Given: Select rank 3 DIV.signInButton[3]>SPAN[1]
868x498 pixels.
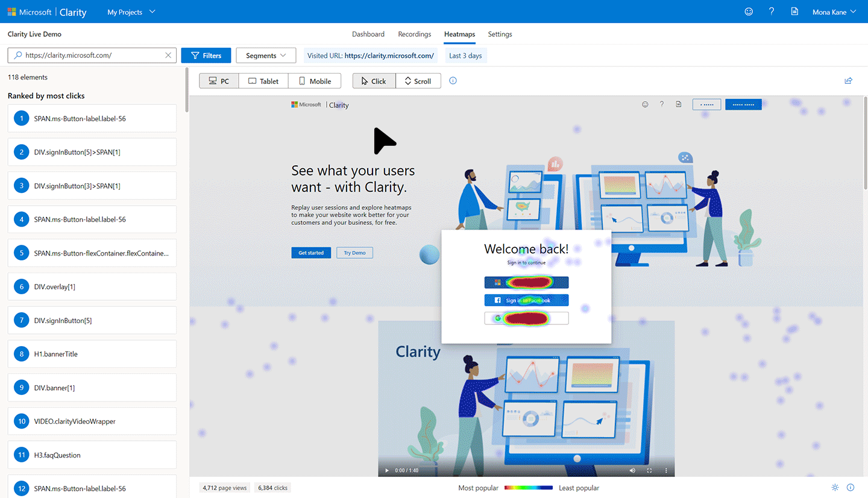Looking at the screenshot, I should (92, 186).
